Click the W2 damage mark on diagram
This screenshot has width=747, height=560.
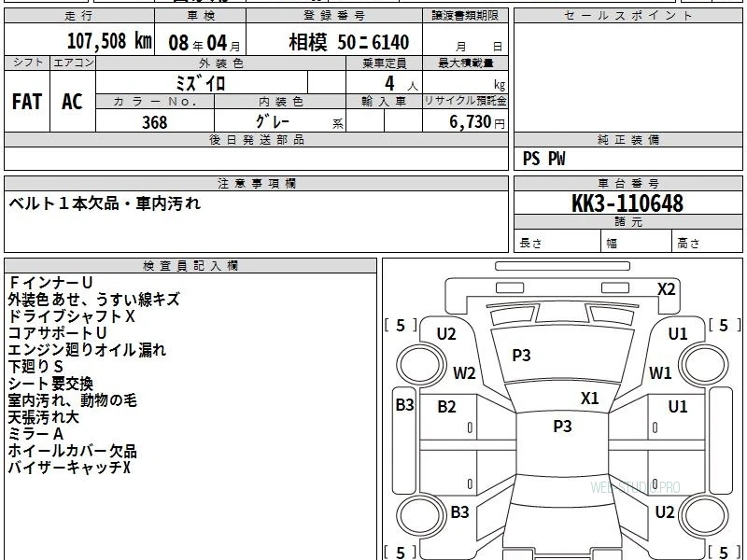pyautogui.click(x=464, y=372)
